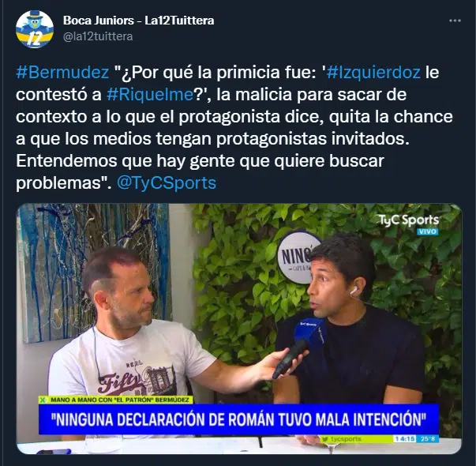
Task: Click the @la12tuittera handle
Action: point(98,36)
